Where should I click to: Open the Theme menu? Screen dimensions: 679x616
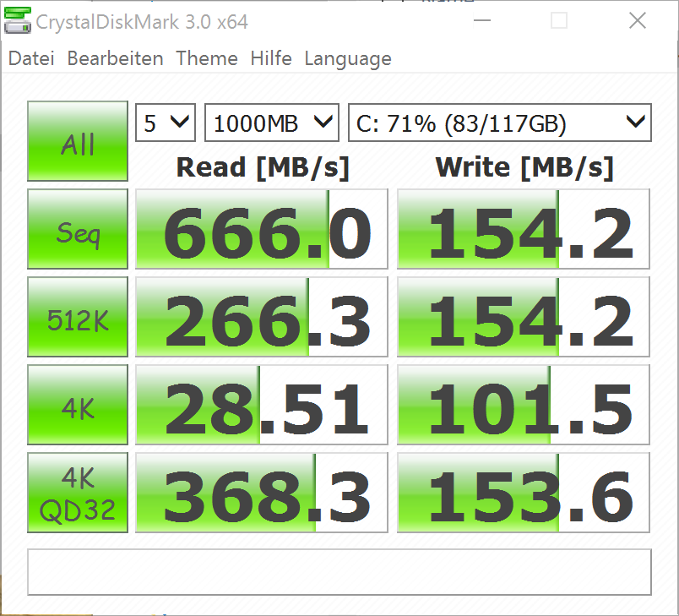pyautogui.click(x=207, y=58)
